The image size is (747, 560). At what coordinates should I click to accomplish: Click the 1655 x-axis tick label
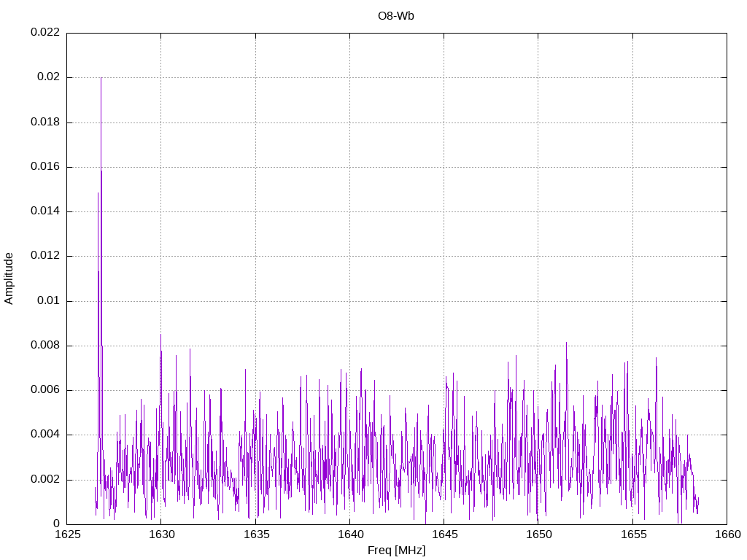[632, 535]
